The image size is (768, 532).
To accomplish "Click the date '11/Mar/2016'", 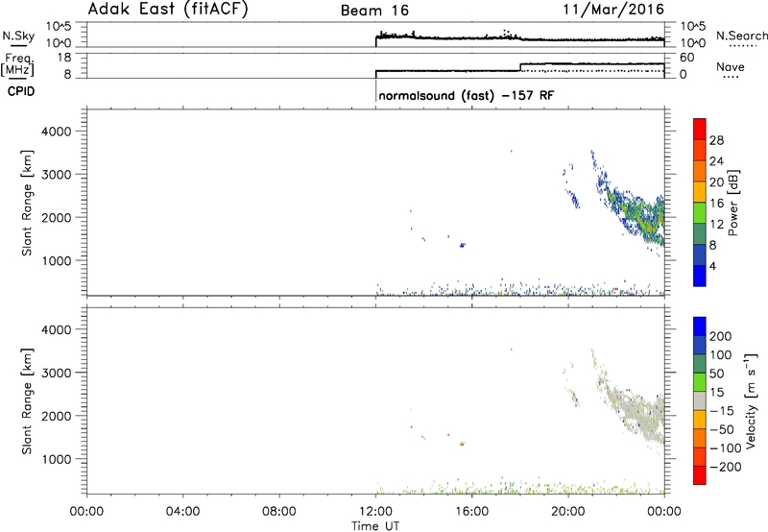I will click(613, 10).
